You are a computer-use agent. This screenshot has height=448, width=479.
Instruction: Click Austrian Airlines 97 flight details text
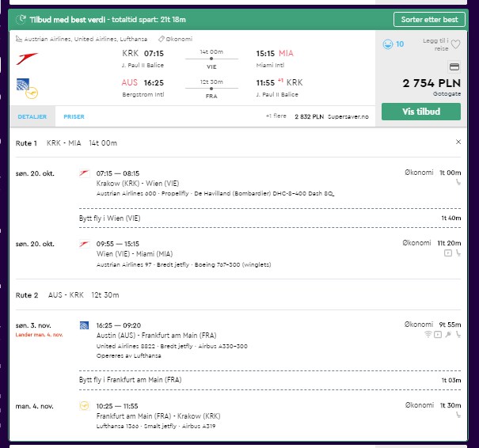pos(184,264)
